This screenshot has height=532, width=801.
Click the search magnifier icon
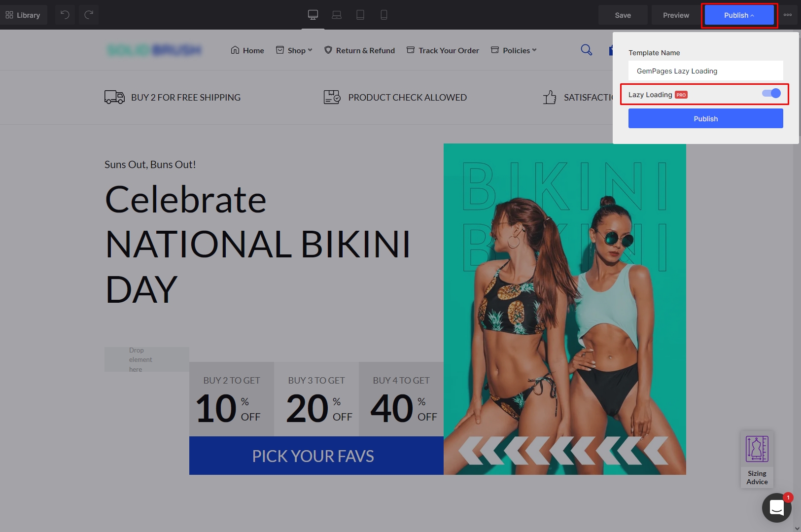pyautogui.click(x=586, y=50)
